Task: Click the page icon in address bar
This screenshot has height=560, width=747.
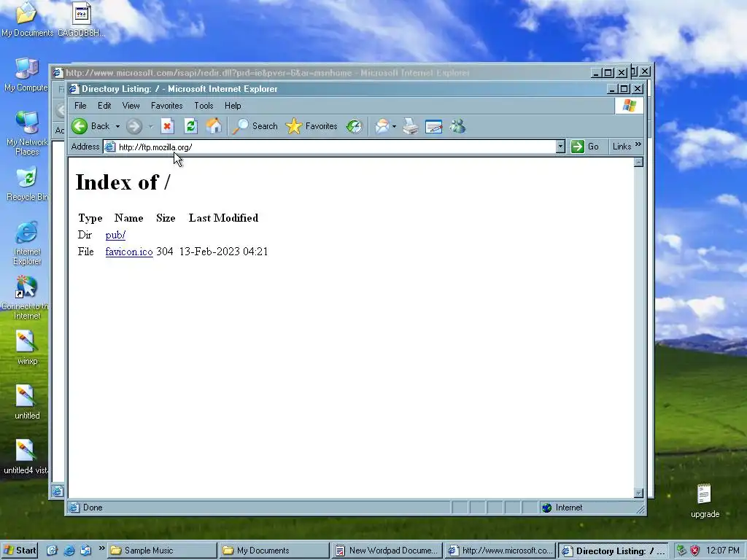Action: pos(110,147)
